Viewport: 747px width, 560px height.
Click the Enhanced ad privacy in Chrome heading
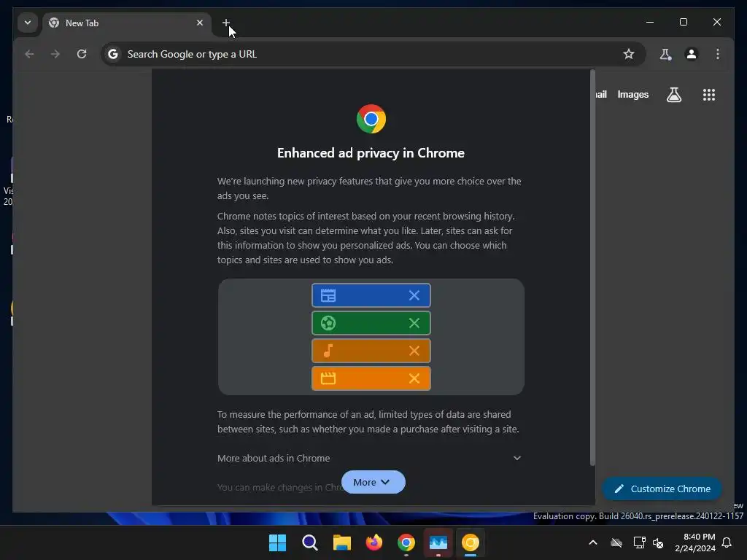pyautogui.click(x=371, y=153)
